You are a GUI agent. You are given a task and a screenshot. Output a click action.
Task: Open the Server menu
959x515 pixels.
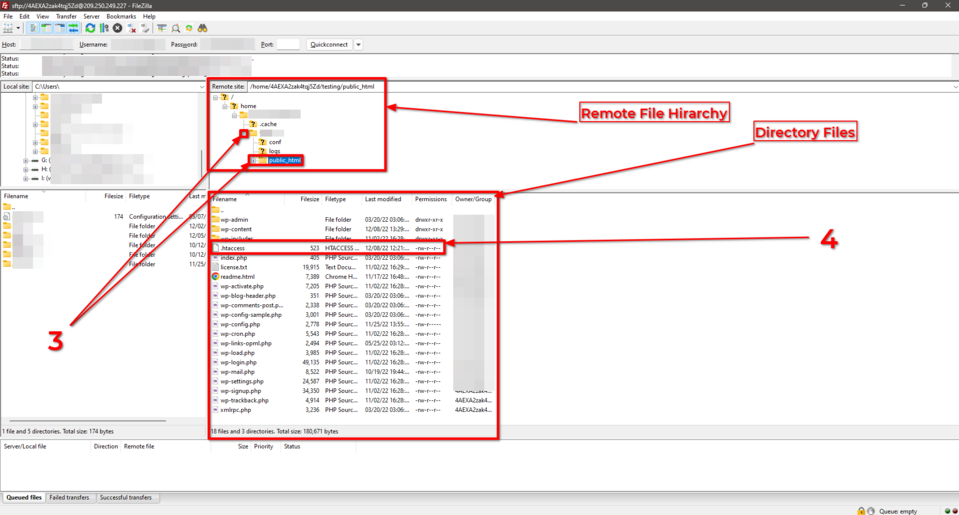[91, 17]
